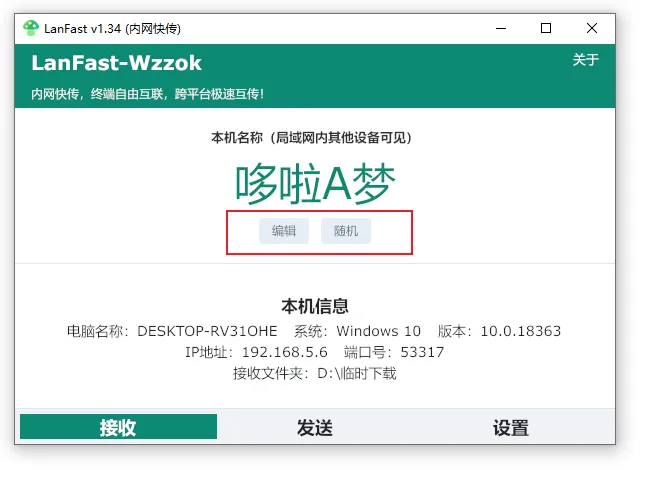Close the LanFast window

(592, 29)
